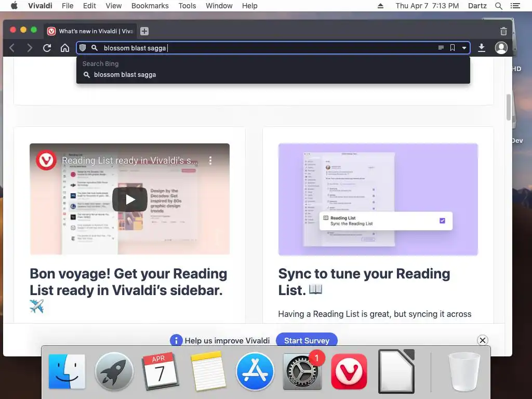Choose blossom blast sagga Bing suggestion

(x=273, y=75)
